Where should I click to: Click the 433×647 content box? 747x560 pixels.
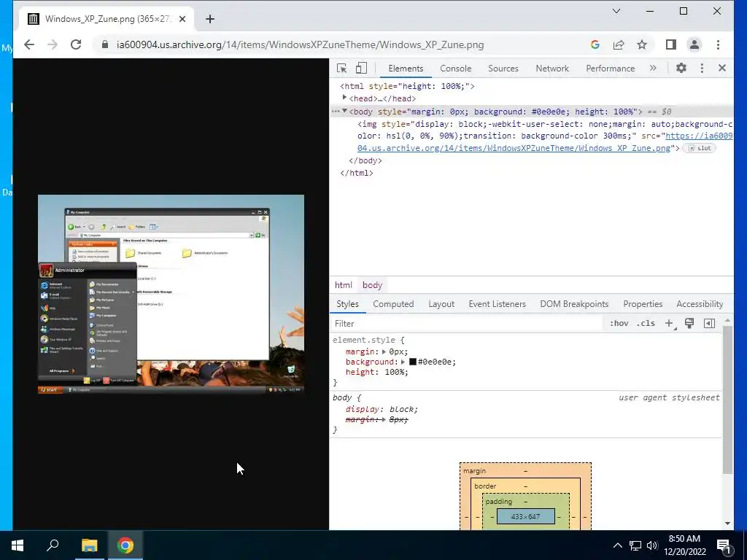click(x=525, y=517)
